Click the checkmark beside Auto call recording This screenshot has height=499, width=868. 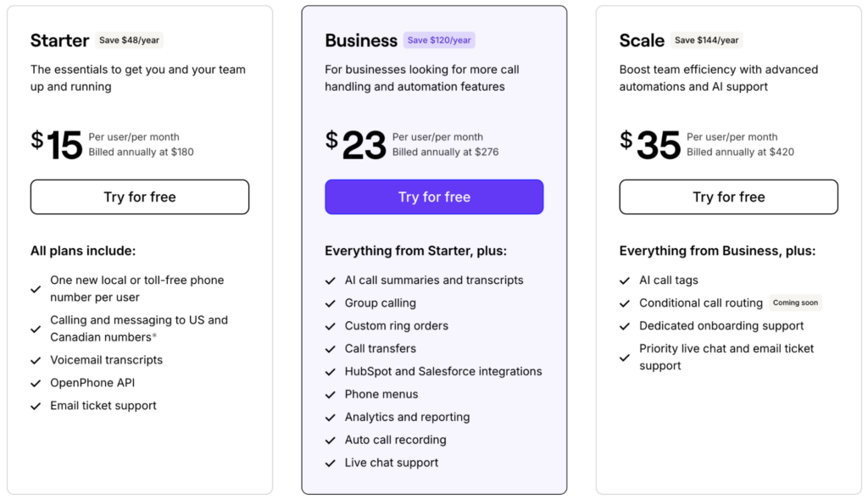tap(331, 441)
